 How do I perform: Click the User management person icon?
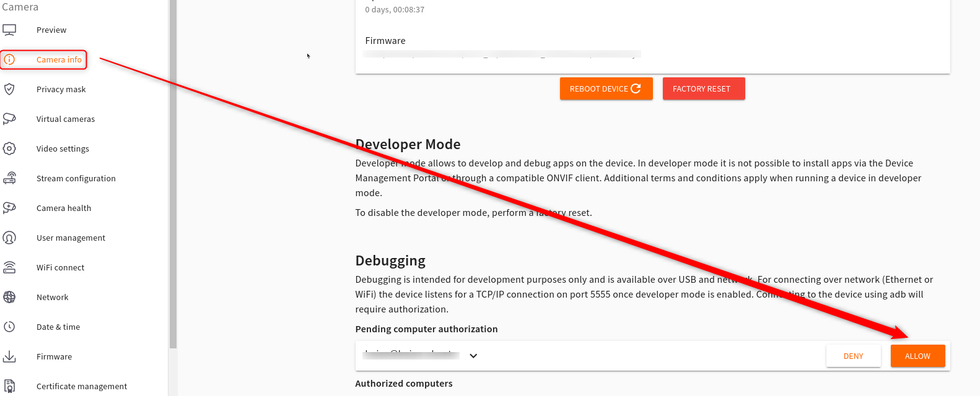[9, 238]
